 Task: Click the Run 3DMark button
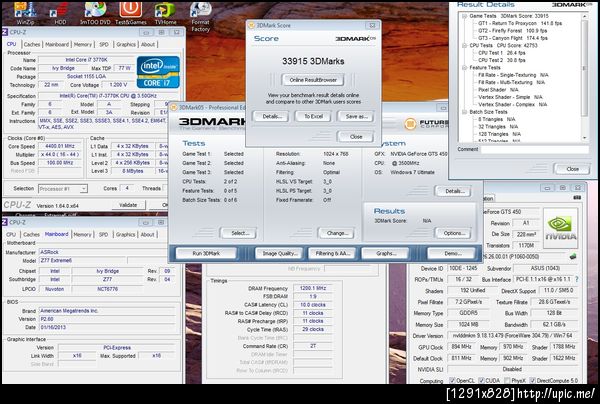pos(206,253)
